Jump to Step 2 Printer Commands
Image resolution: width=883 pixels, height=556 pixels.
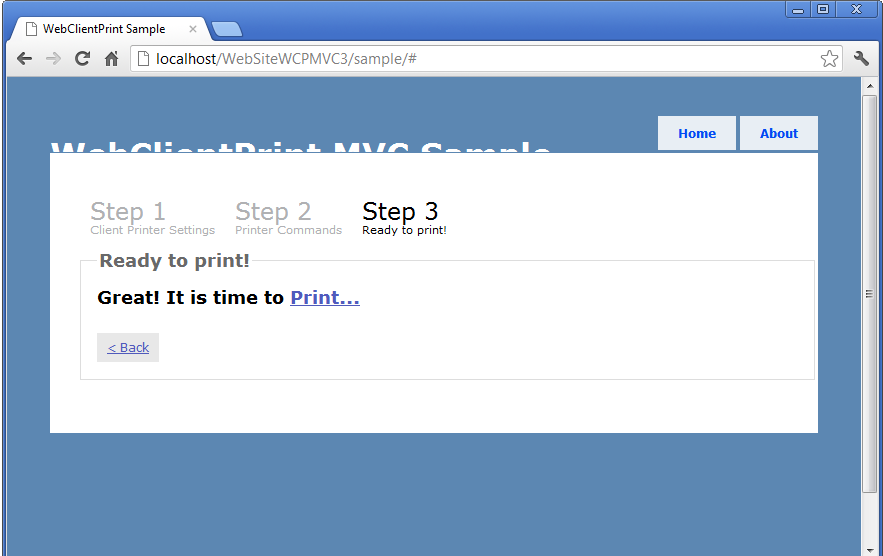pyautogui.click(x=288, y=218)
